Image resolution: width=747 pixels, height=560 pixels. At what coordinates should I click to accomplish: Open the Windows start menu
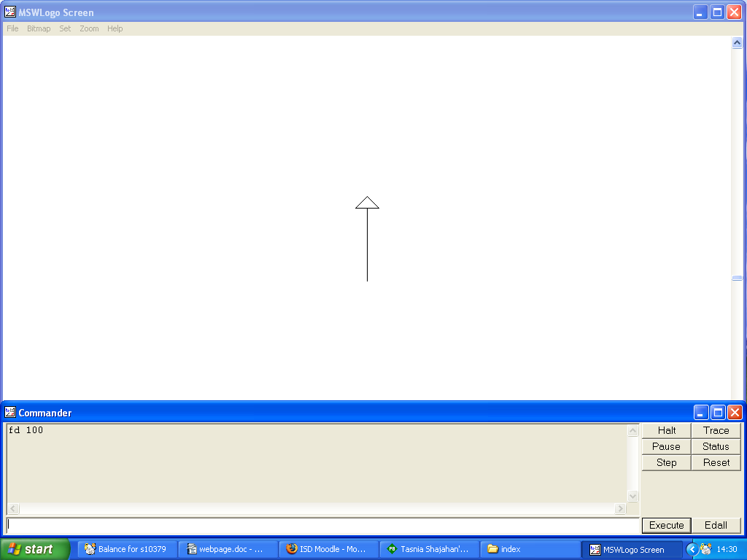coord(34,549)
